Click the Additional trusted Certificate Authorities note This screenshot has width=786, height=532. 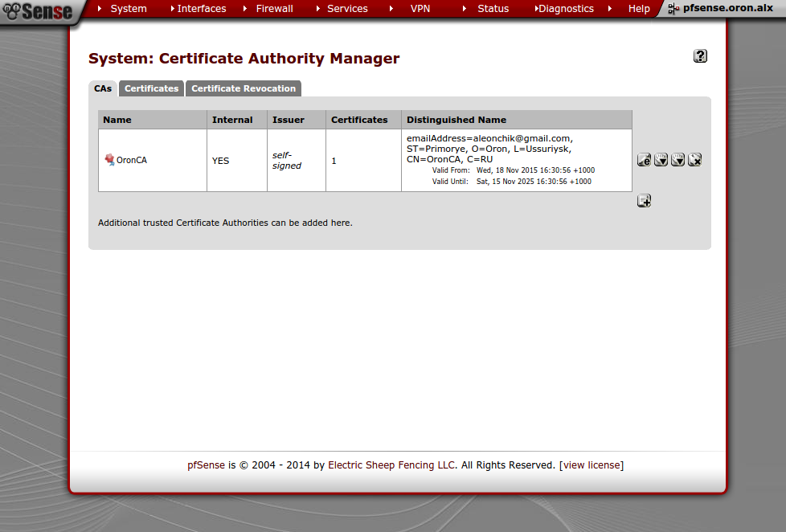point(225,223)
